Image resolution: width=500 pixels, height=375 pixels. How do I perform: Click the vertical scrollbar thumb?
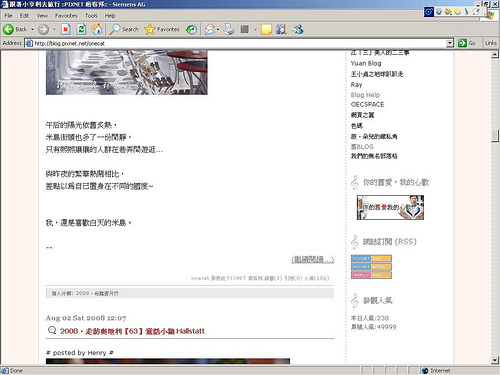495,136
